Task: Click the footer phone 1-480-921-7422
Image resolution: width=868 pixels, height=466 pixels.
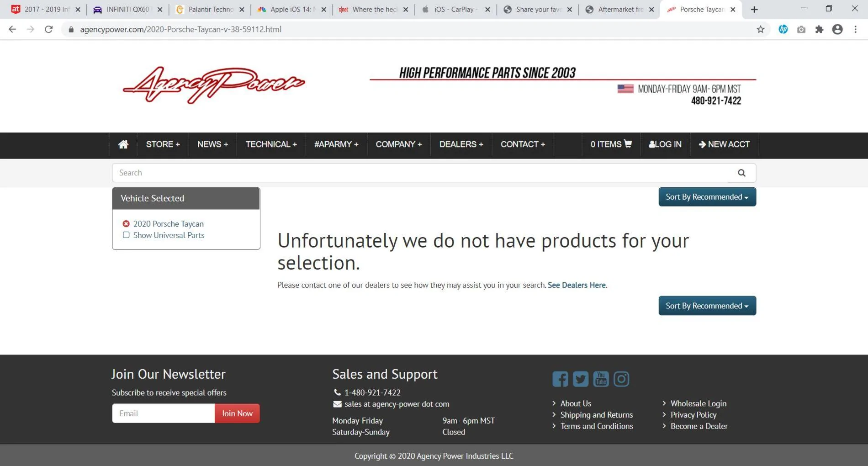Action: (x=372, y=392)
